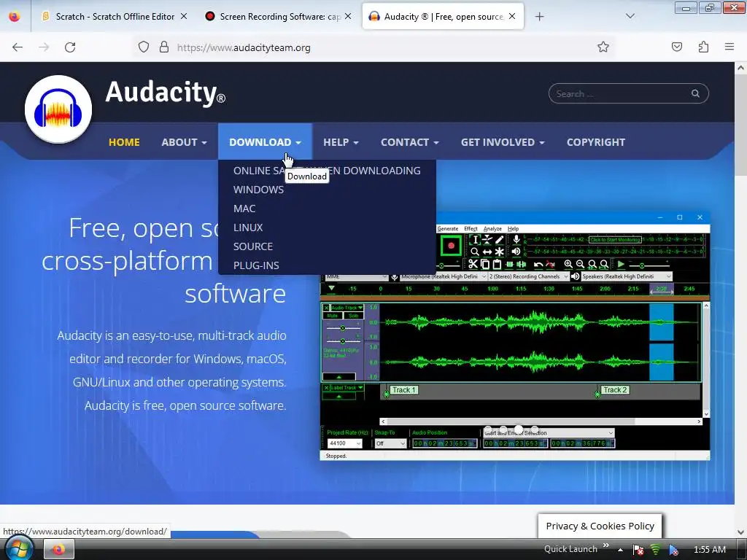Image resolution: width=747 pixels, height=560 pixels.
Task: Click the Save to Pocket icon
Action: (x=676, y=47)
